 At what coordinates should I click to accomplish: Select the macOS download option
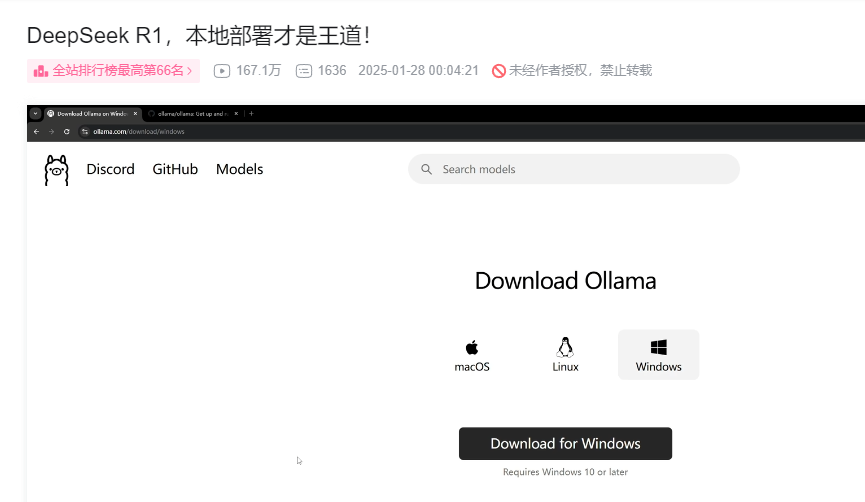coord(472,355)
